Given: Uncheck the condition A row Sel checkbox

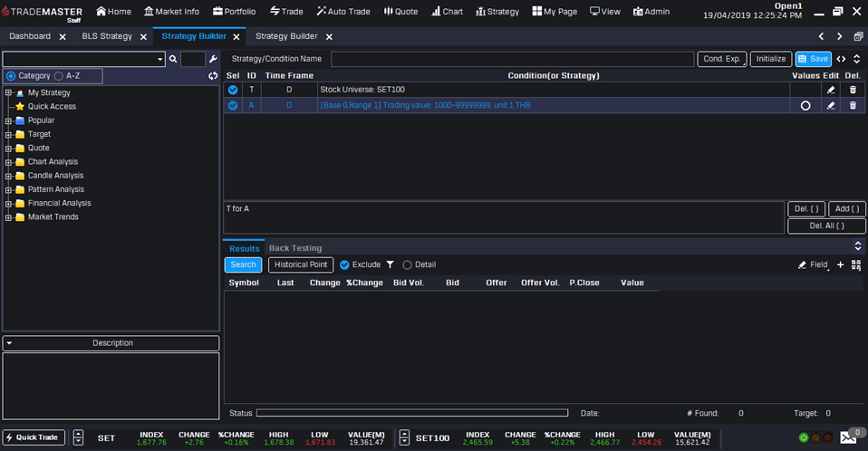Looking at the screenshot, I should [233, 105].
